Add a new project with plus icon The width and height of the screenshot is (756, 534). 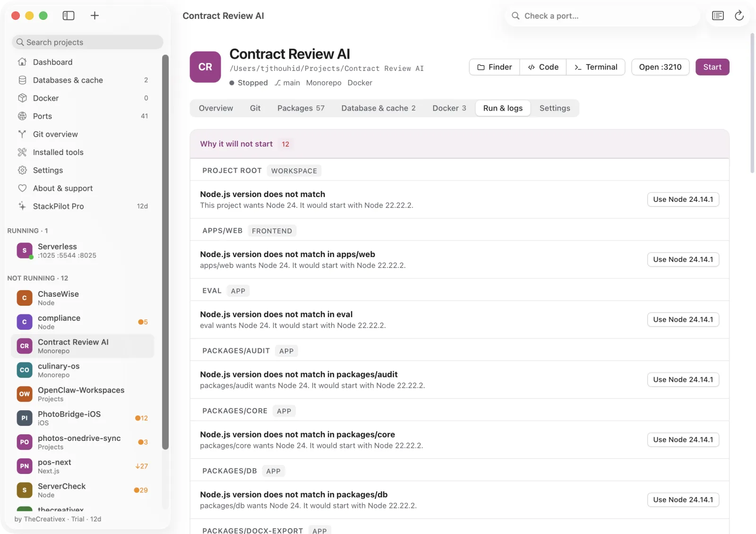click(x=94, y=16)
